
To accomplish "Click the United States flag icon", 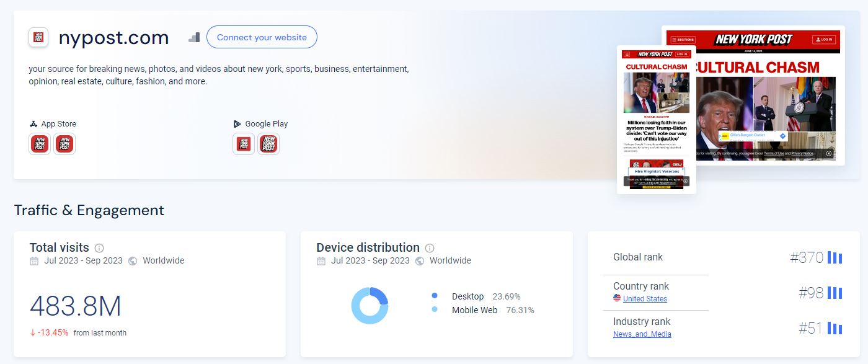I will [x=617, y=298].
